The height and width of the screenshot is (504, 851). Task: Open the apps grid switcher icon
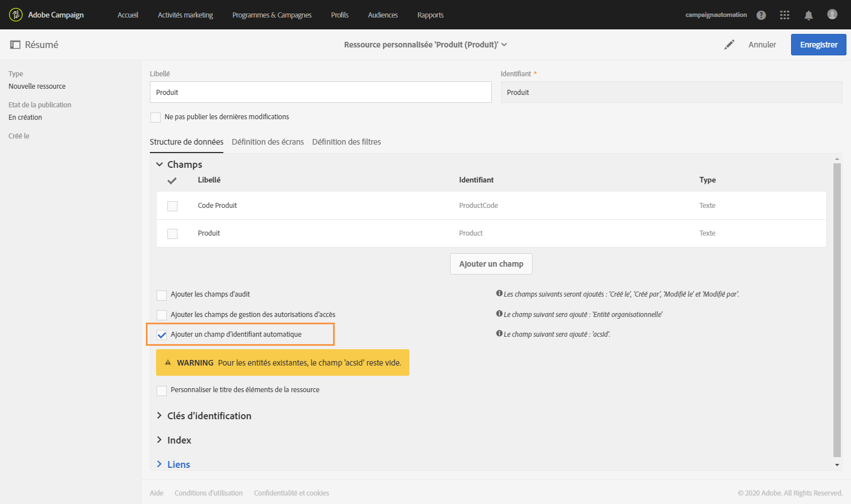[785, 15]
